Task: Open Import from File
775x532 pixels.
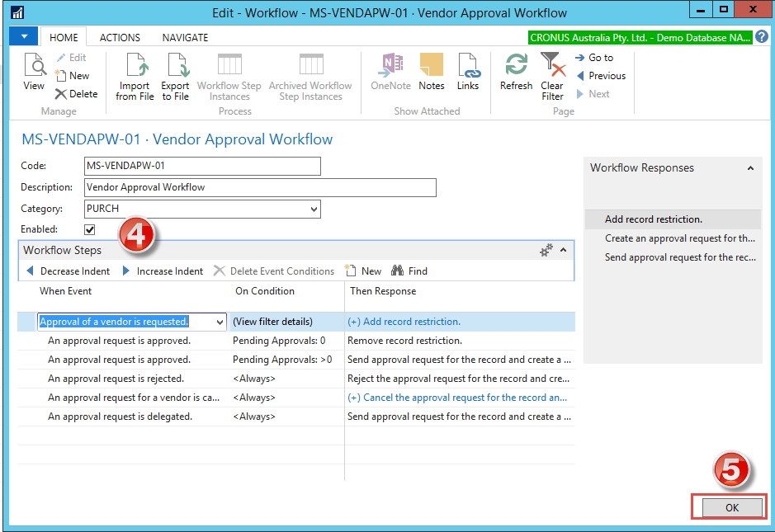Action: [x=135, y=74]
